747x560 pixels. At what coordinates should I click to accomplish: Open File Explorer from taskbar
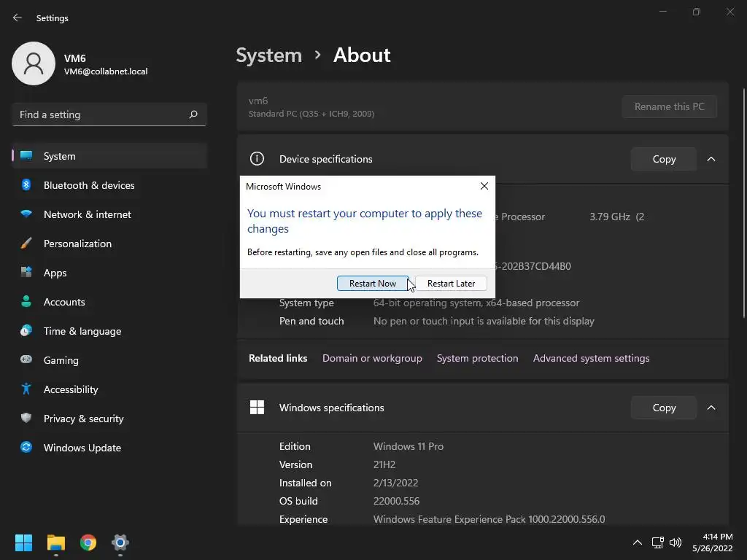click(56, 542)
